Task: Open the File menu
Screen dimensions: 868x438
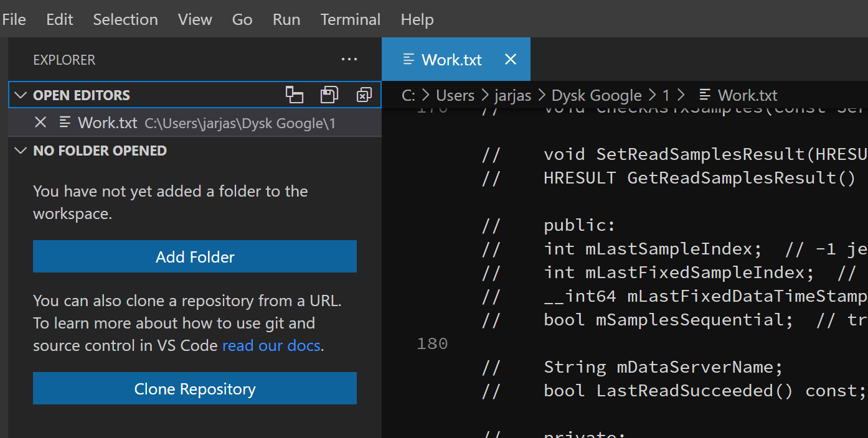Action: coord(14,19)
